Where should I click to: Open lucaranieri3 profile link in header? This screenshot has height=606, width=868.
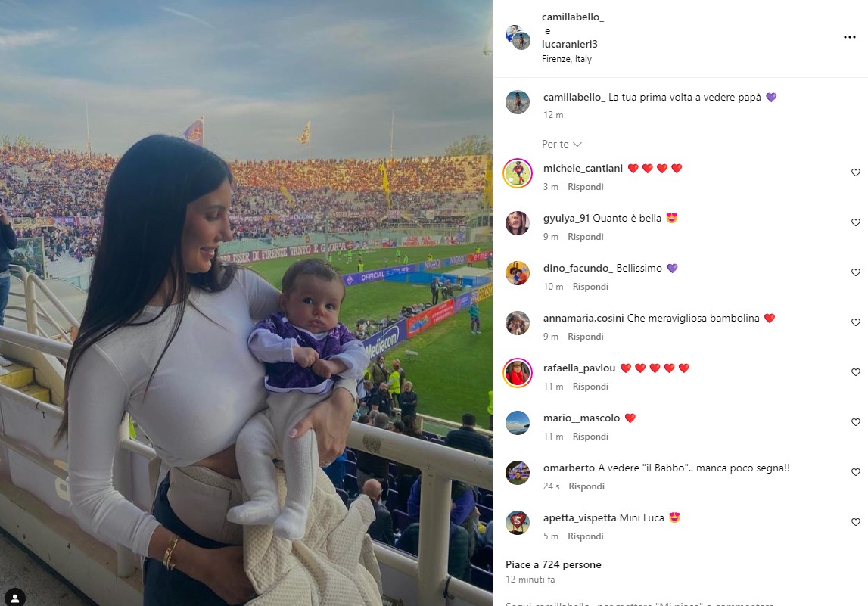[x=570, y=45]
